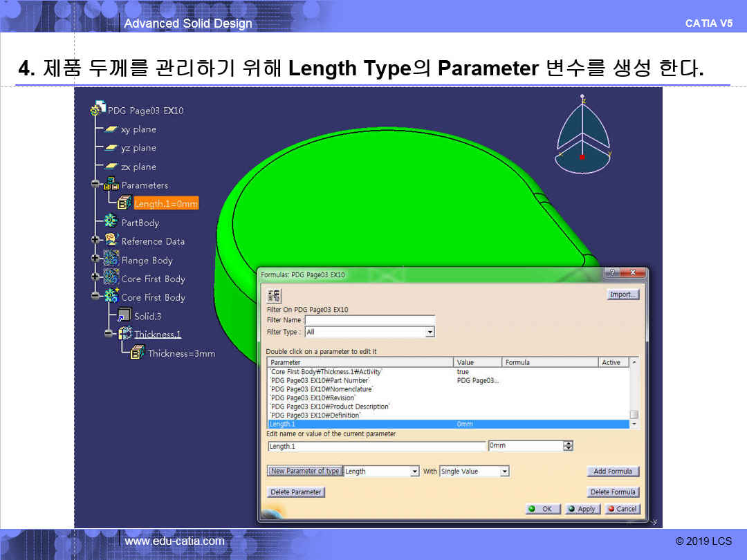
Task: Expand the Flange Body node
Action: [95, 260]
